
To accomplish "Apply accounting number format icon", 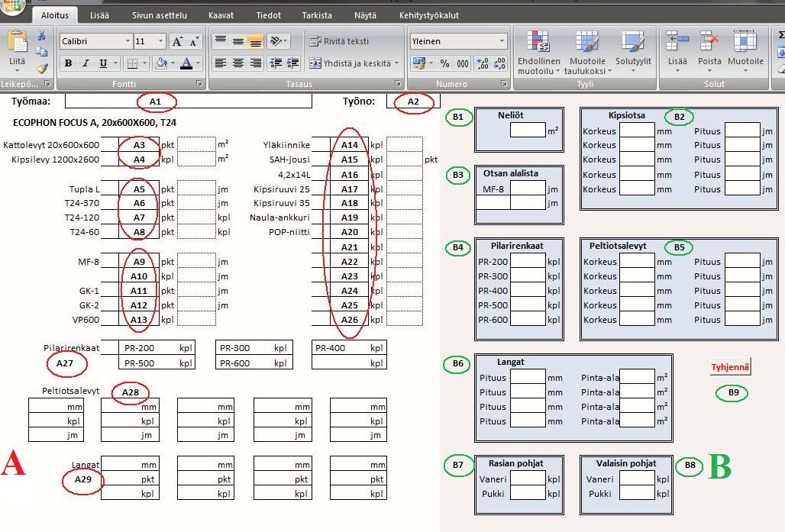I will (418, 63).
